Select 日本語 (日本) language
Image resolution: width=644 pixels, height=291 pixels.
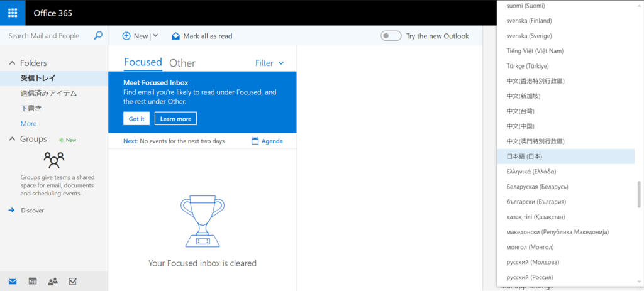coord(565,156)
